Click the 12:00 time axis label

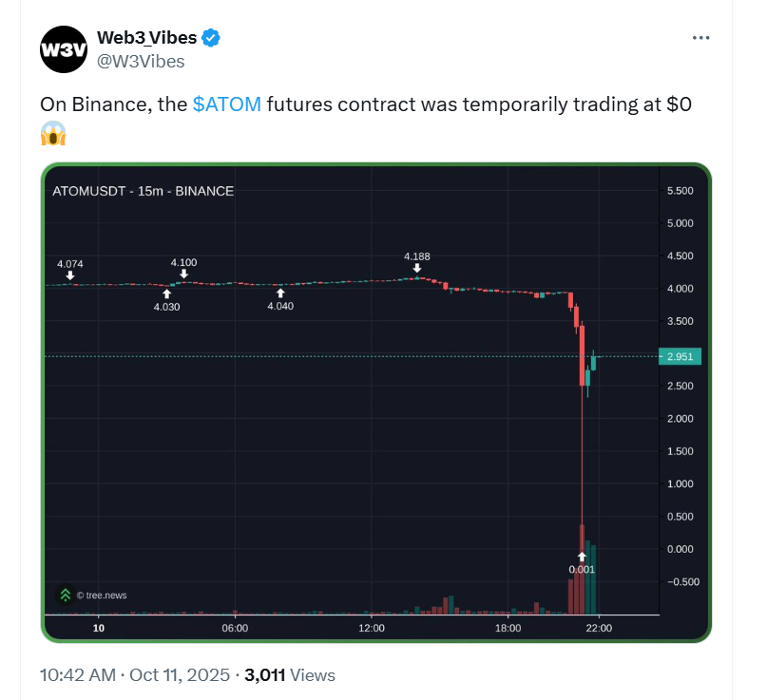[372, 628]
